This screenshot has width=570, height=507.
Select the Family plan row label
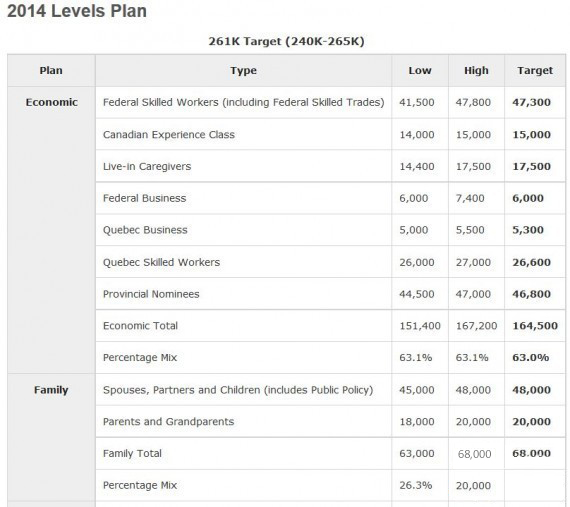tap(51, 390)
